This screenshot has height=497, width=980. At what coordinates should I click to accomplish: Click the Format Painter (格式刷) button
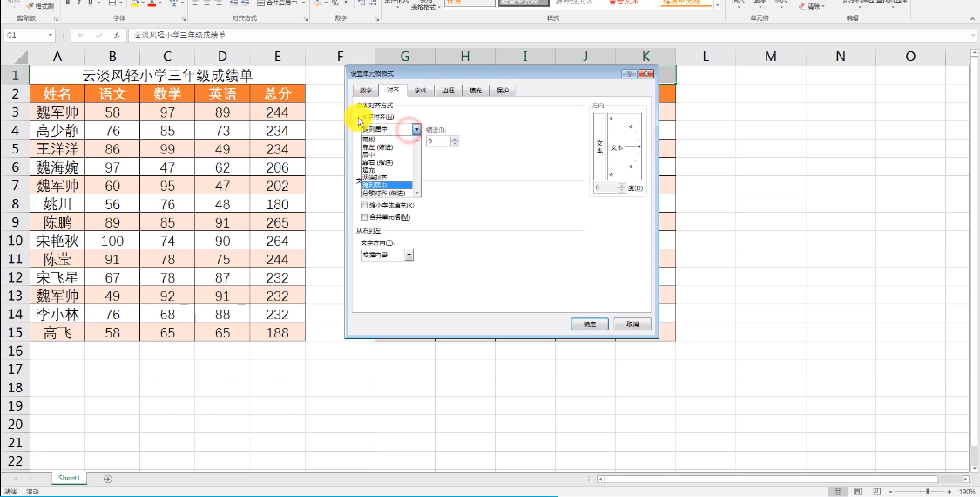pos(41,5)
